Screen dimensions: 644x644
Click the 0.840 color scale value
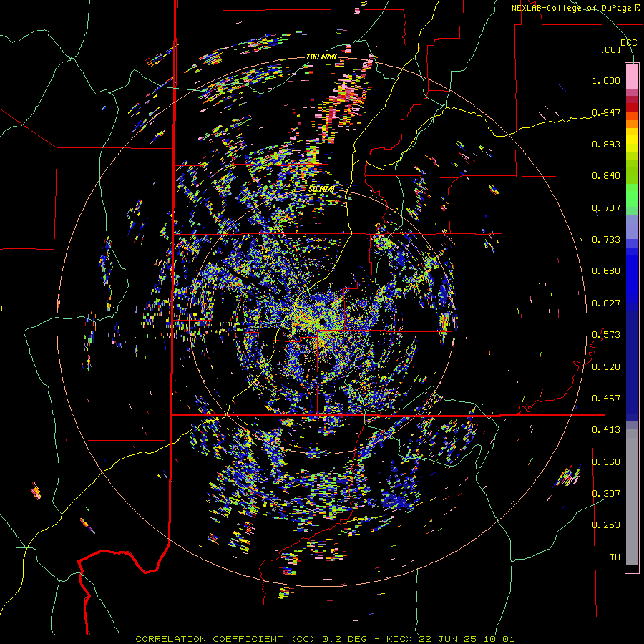click(x=606, y=176)
